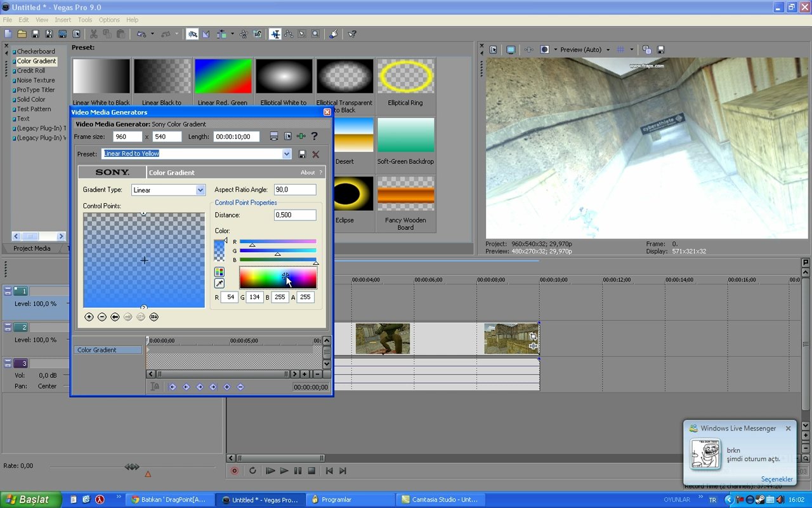Screen dimensions: 812x508
Task: Click the eyedropper color picker icon
Action: (219, 283)
